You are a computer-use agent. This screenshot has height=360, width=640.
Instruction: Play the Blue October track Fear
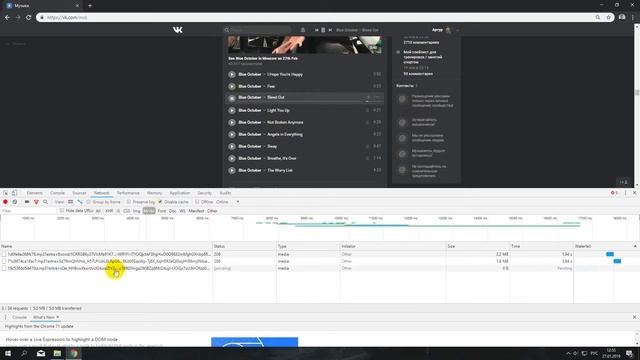point(232,86)
